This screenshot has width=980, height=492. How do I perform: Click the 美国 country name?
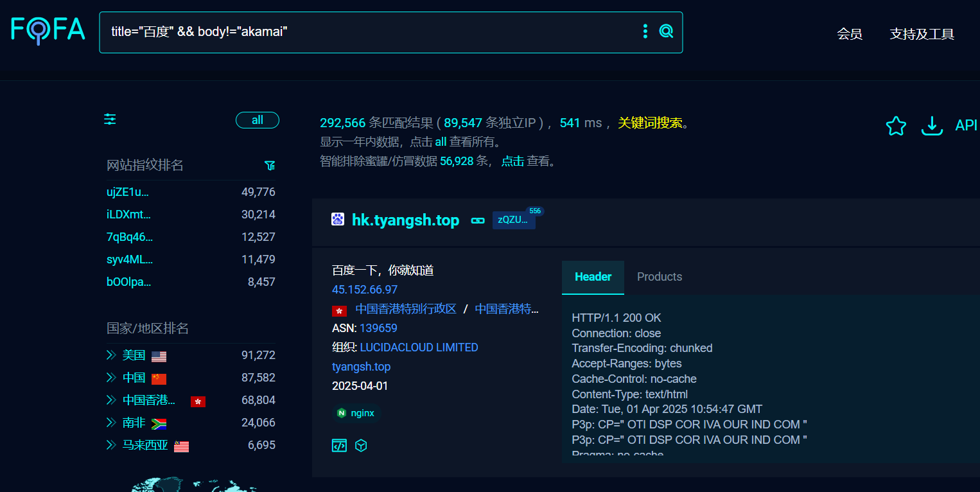pos(134,355)
